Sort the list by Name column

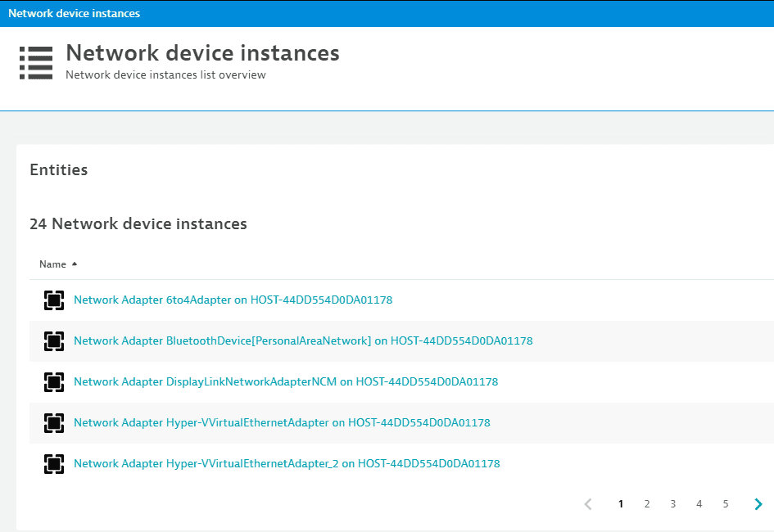[x=52, y=264]
